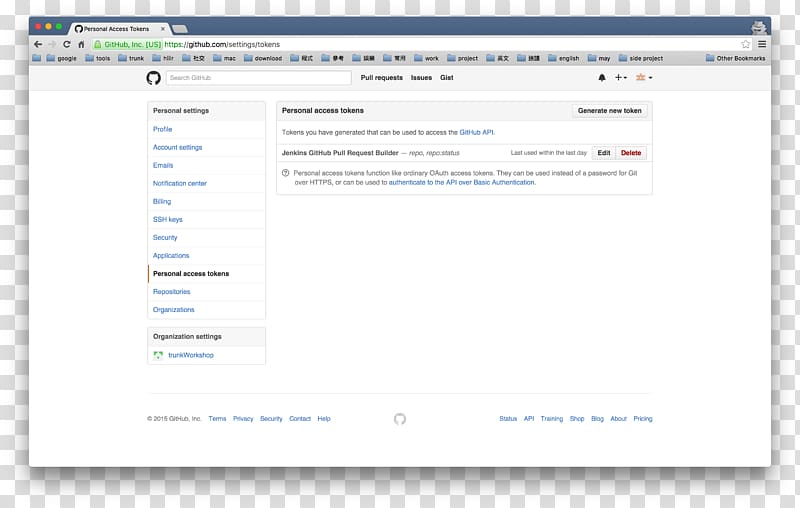Image resolution: width=800 pixels, height=508 pixels.
Task: Close the Personal Access Tokens tab
Action: (163, 29)
